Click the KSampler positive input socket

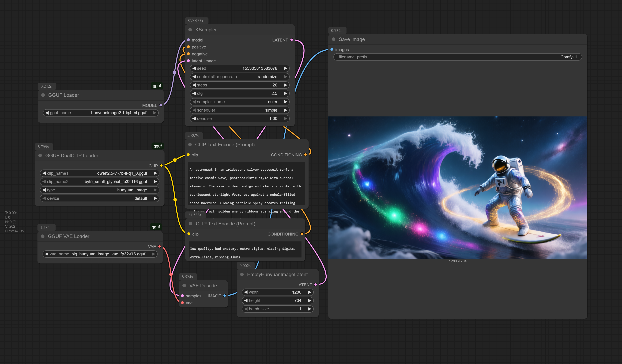point(188,47)
